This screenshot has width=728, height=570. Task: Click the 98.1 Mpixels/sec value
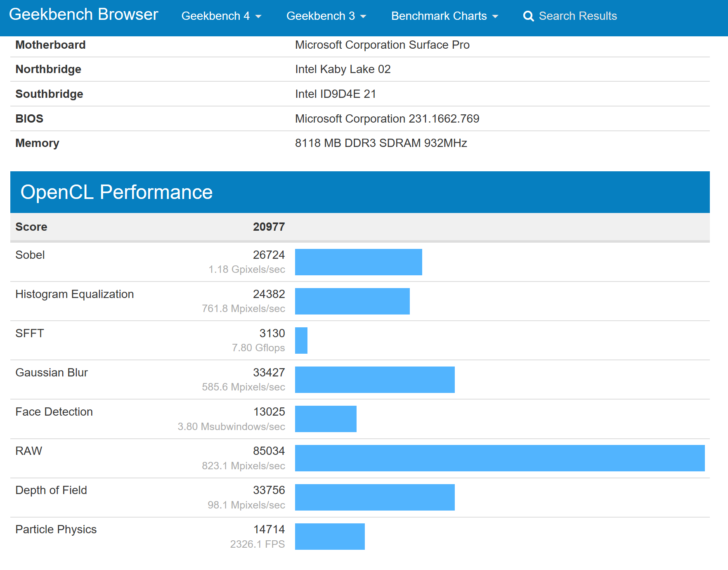246,505
